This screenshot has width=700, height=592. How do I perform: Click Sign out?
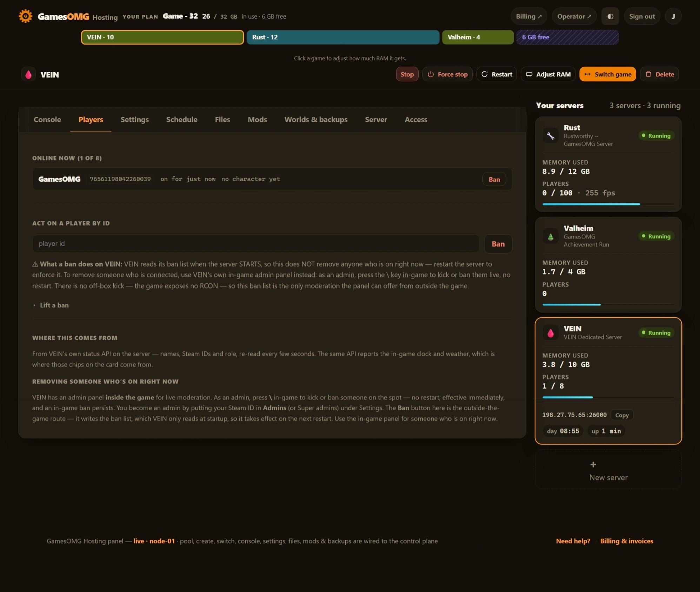pyautogui.click(x=642, y=16)
